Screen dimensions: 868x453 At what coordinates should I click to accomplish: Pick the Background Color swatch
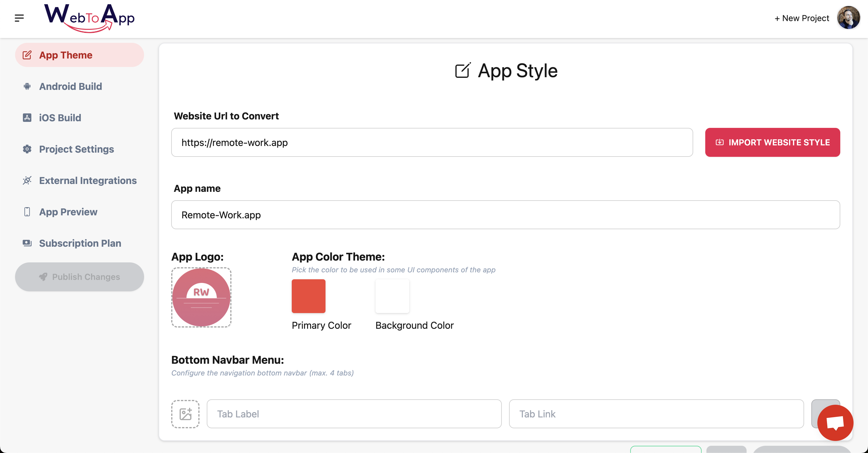point(392,296)
